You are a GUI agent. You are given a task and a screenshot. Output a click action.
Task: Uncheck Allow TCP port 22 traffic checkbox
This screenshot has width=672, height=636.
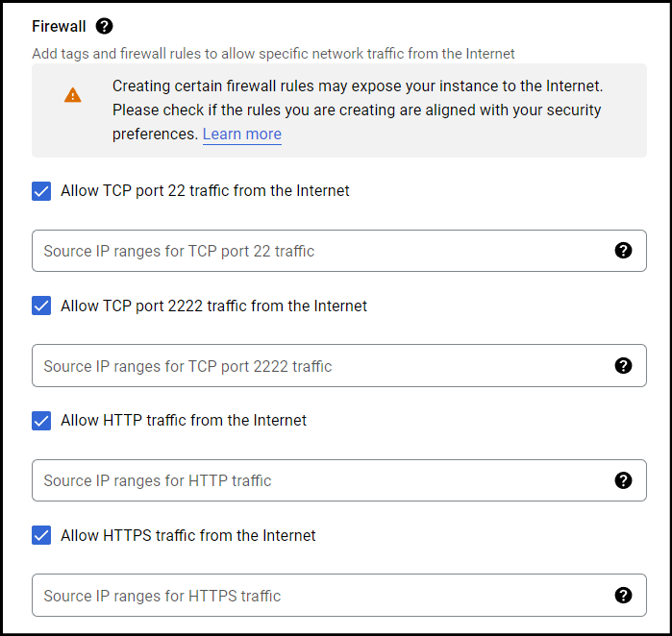coord(41,191)
